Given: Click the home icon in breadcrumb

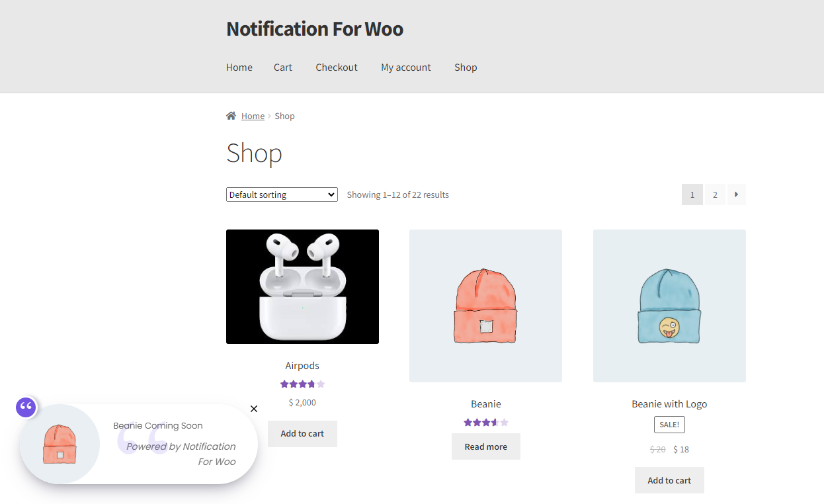Looking at the screenshot, I should coord(231,116).
